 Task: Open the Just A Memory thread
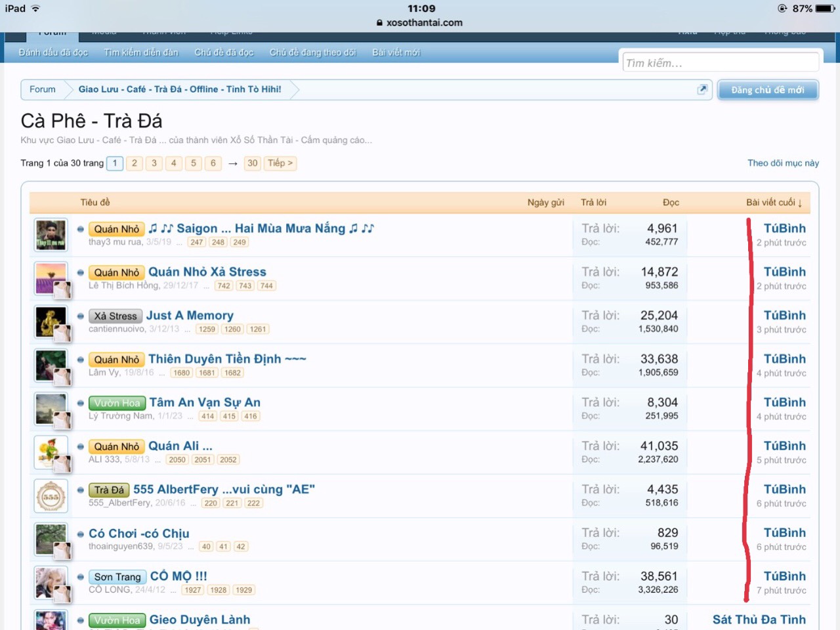click(x=189, y=316)
